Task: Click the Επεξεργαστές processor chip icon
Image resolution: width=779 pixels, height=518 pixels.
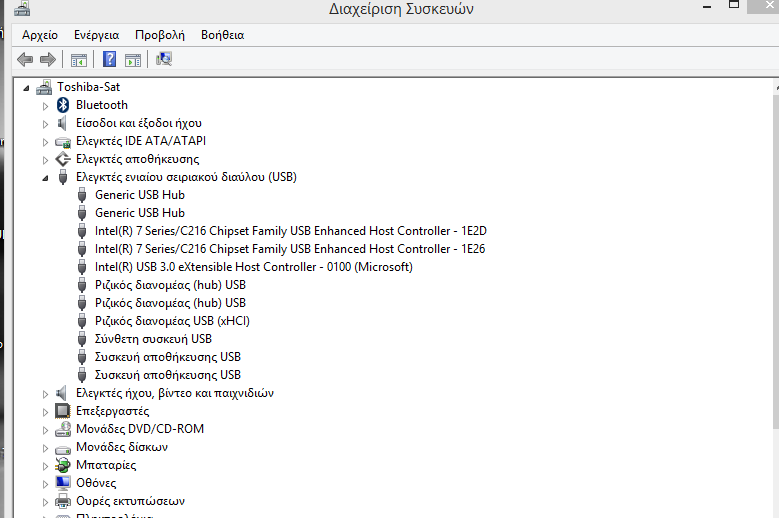Action: (x=63, y=411)
